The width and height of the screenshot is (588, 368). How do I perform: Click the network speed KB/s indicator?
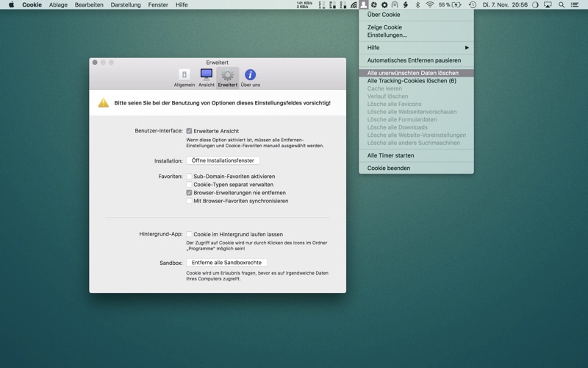(304, 4)
